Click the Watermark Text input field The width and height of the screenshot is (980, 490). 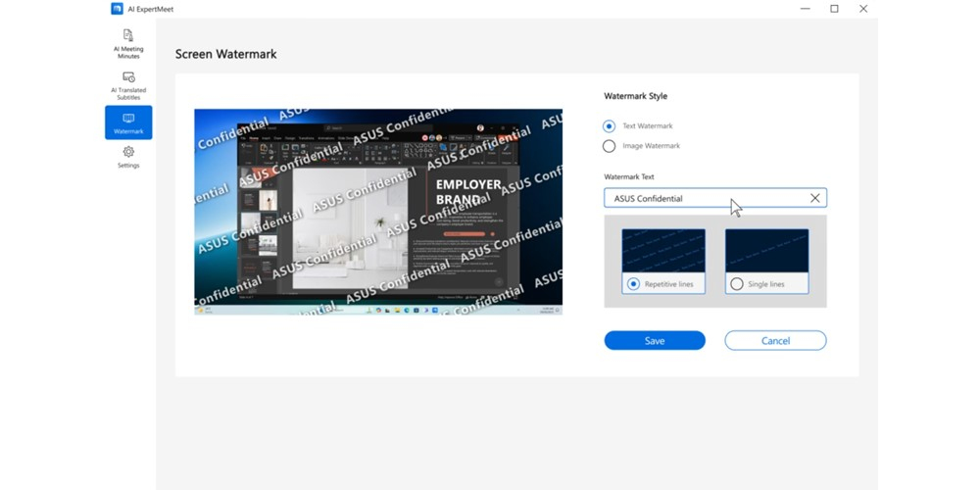click(x=715, y=198)
